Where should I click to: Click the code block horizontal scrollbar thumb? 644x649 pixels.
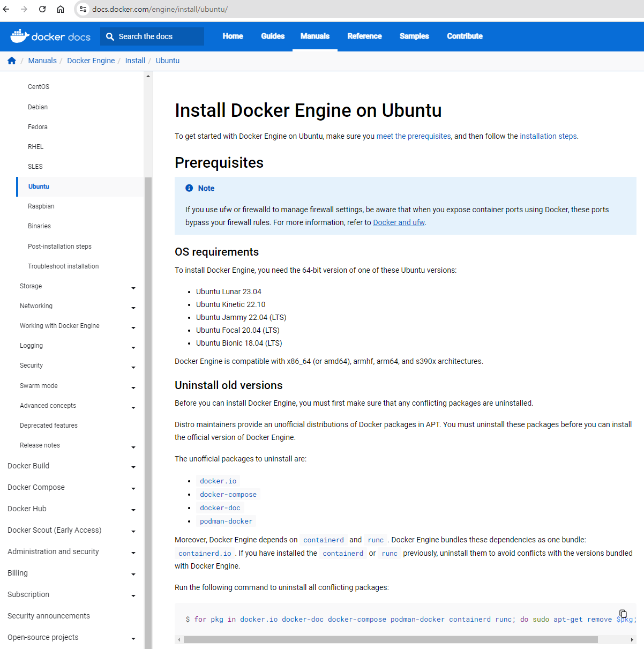pyautogui.click(x=391, y=639)
